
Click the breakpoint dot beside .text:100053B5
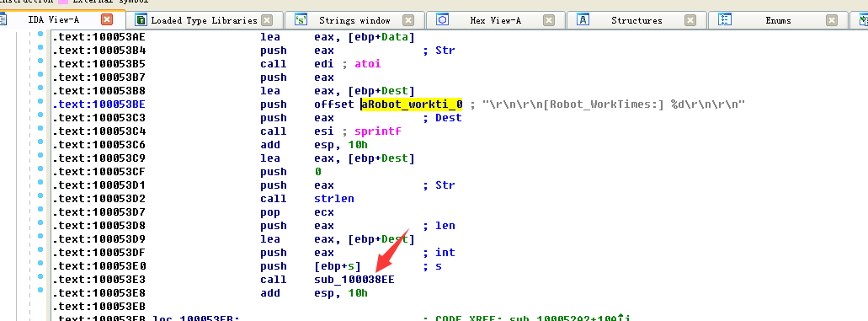40,61
